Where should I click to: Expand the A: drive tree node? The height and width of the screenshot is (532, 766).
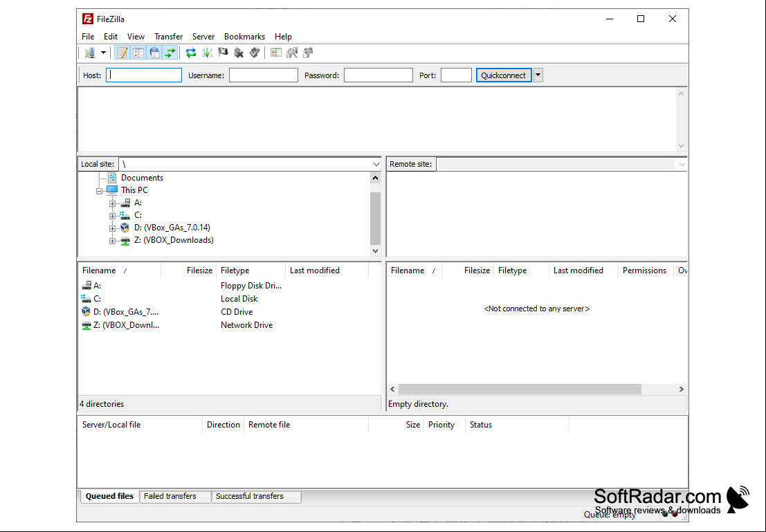pos(112,203)
